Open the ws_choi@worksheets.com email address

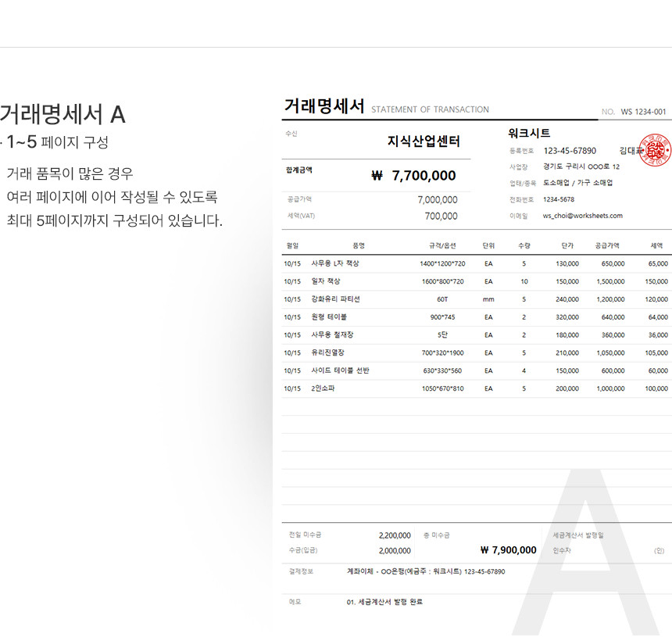pos(582,216)
